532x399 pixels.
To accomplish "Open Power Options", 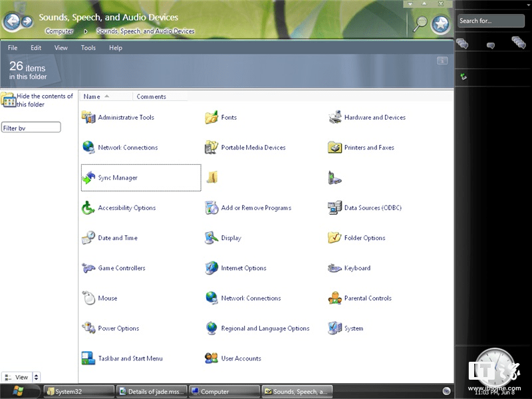I will (118, 328).
